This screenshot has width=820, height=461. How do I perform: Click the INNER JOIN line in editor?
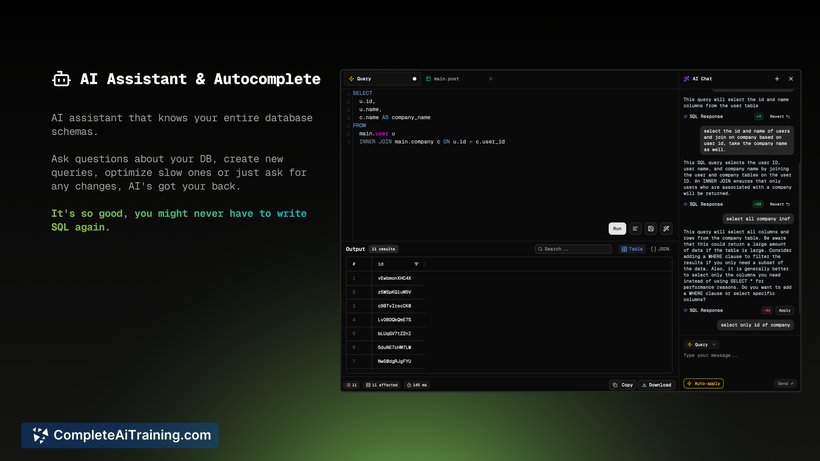(x=432, y=142)
